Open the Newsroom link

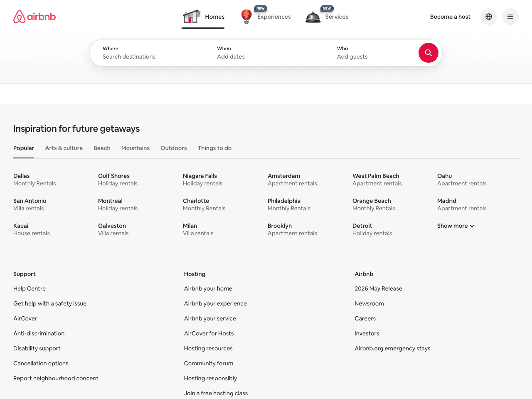(369, 303)
